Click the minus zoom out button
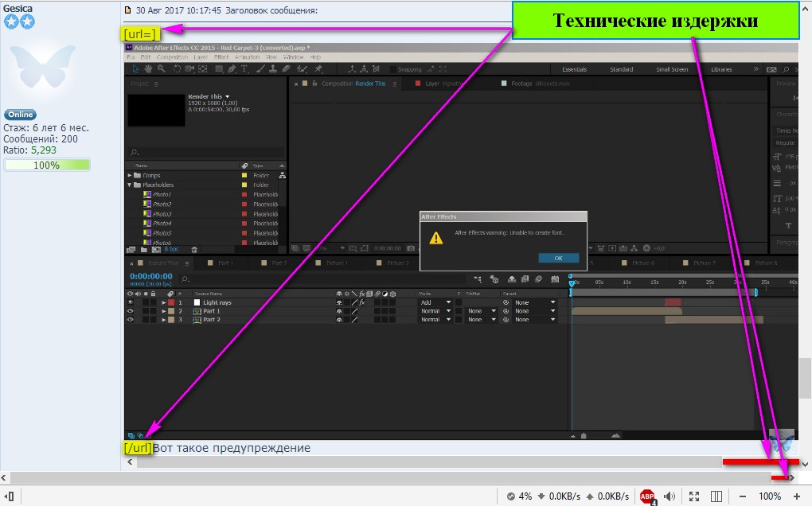 742,496
